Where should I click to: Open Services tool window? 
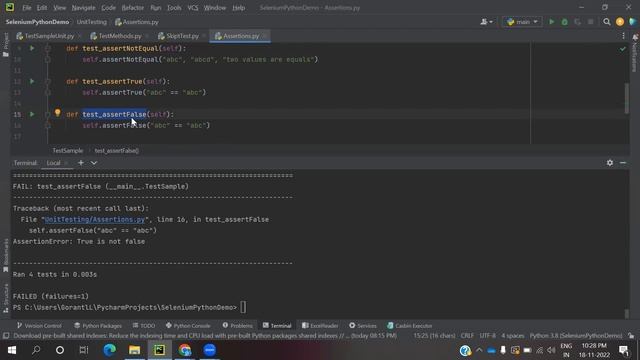[363, 326]
